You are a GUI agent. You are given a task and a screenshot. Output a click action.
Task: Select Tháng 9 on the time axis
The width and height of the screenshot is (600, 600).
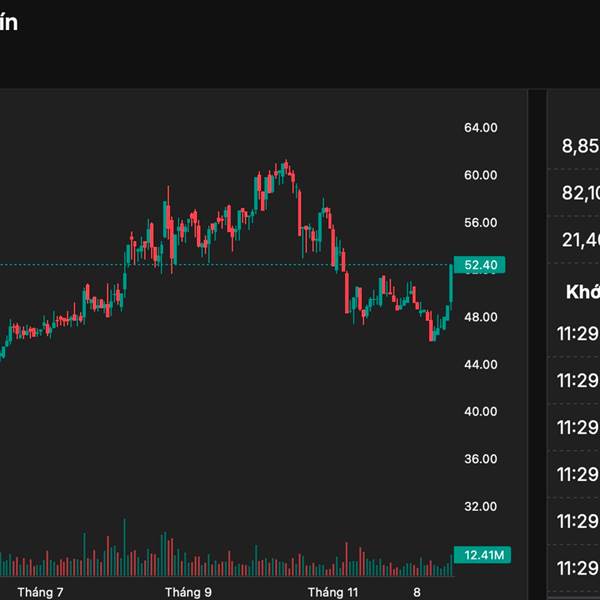click(x=189, y=592)
